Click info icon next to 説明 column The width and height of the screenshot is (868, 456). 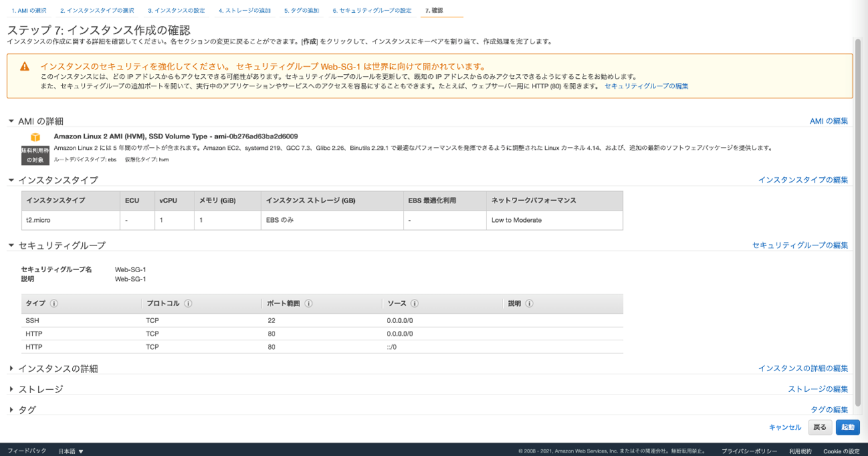pos(529,304)
